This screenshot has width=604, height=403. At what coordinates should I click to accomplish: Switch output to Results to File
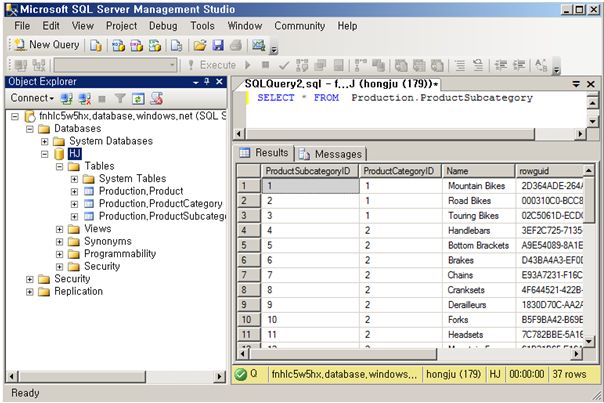[437, 65]
